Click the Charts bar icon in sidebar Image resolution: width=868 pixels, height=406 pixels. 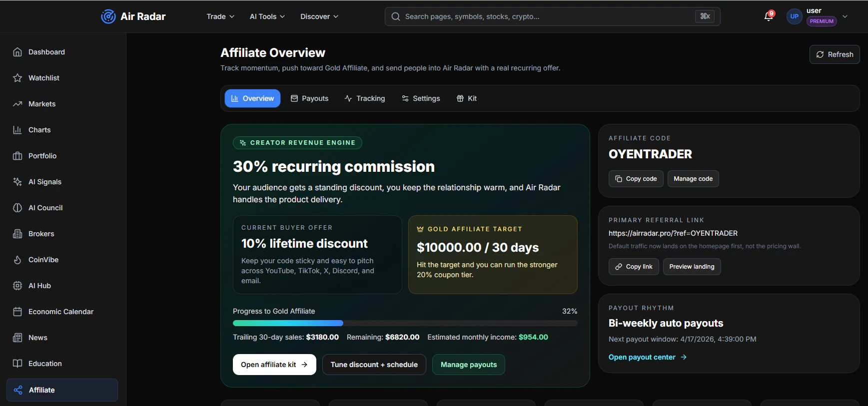click(x=17, y=130)
